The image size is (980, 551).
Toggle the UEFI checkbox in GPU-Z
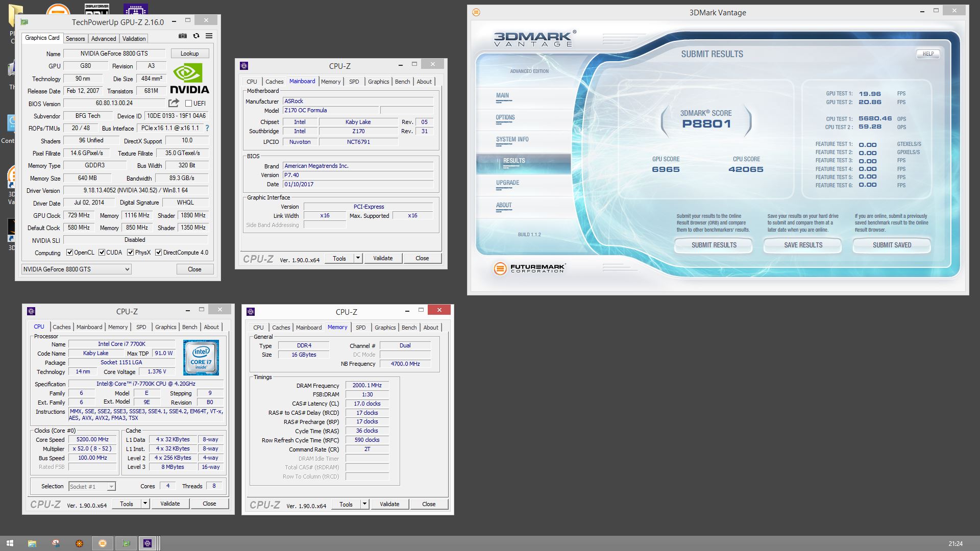point(188,104)
